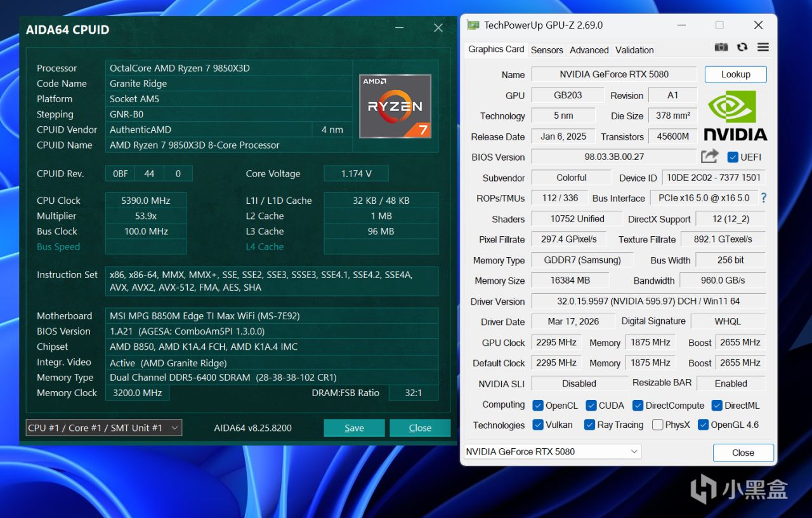Toggle the Ray Tracing checkbox

pos(589,425)
